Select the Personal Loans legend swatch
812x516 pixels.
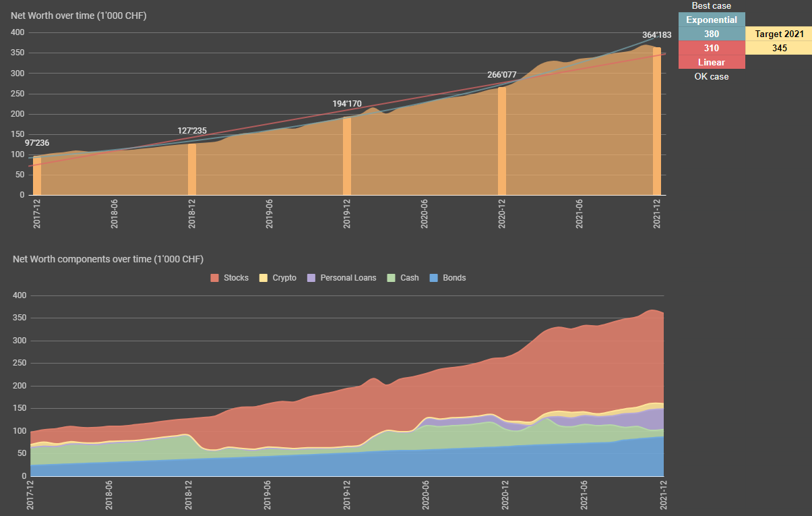click(x=311, y=278)
